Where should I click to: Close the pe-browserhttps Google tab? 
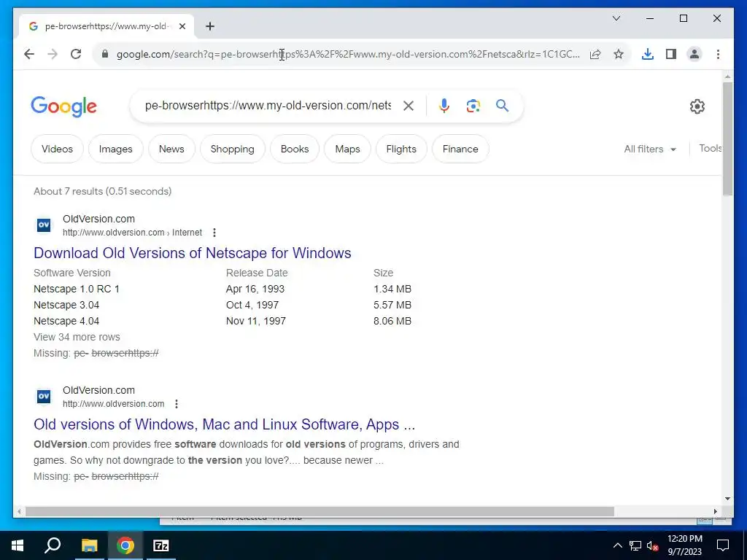[x=182, y=26]
